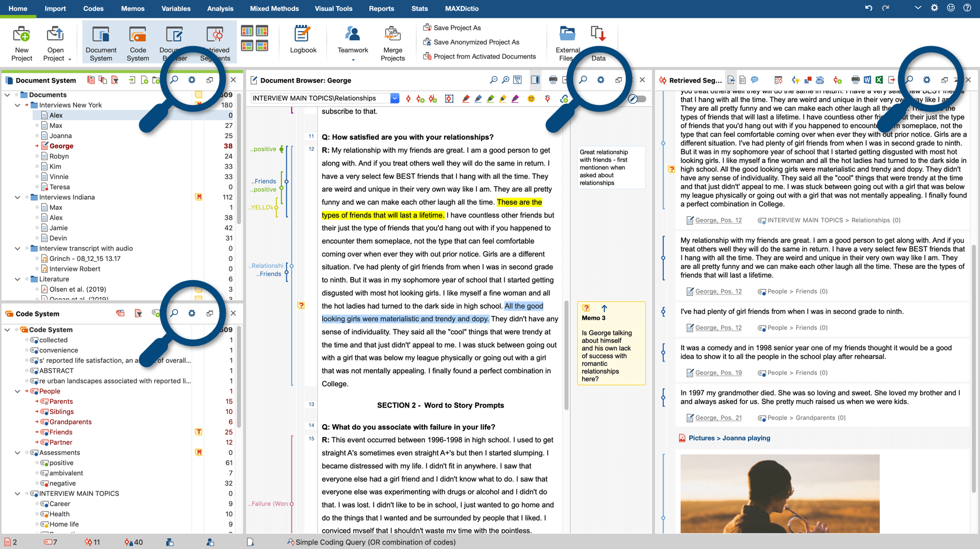Print the George document from Document Browser
This screenshot has height=549, width=980.
coord(553,80)
